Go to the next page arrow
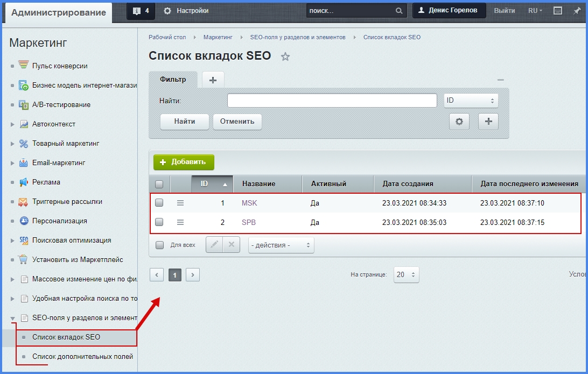This screenshot has height=374, width=588. click(193, 275)
